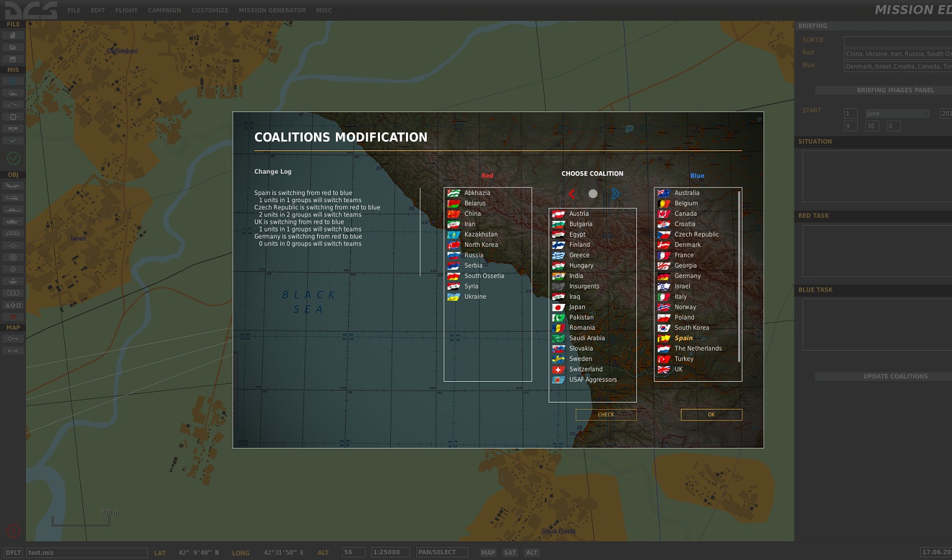
Task: Click the red left arrow to move country to Red
Action: (572, 194)
